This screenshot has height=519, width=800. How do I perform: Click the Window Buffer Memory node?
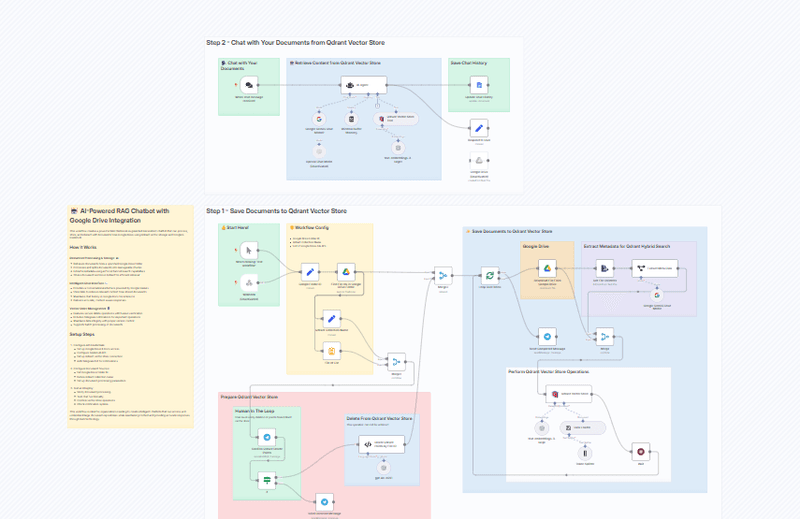click(x=351, y=118)
